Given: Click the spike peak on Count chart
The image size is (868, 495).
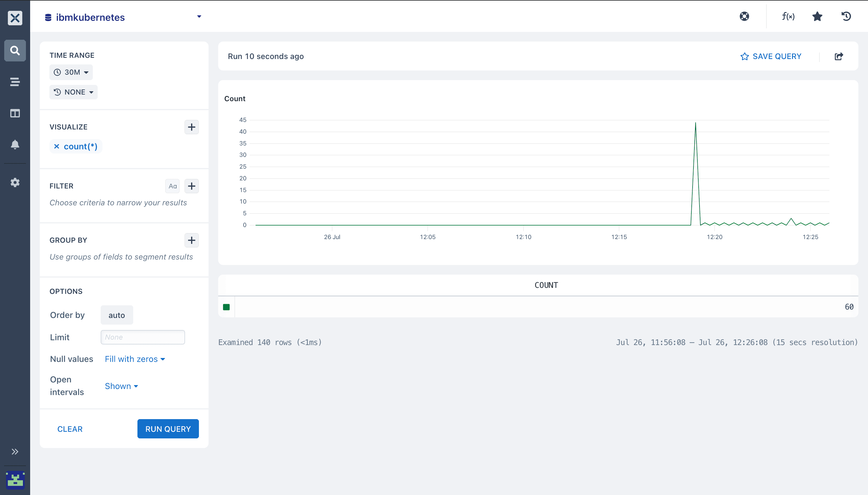Looking at the screenshot, I should [695, 123].
